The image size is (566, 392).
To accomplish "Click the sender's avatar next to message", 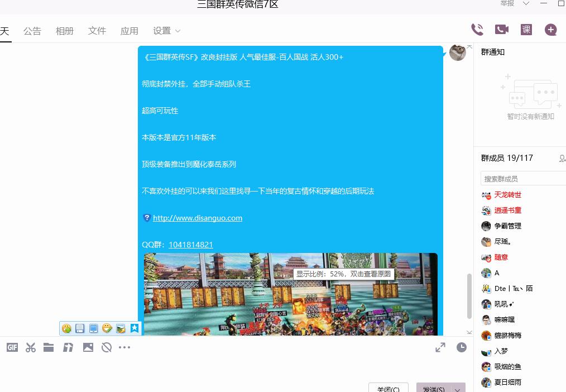I will [457, 52].
